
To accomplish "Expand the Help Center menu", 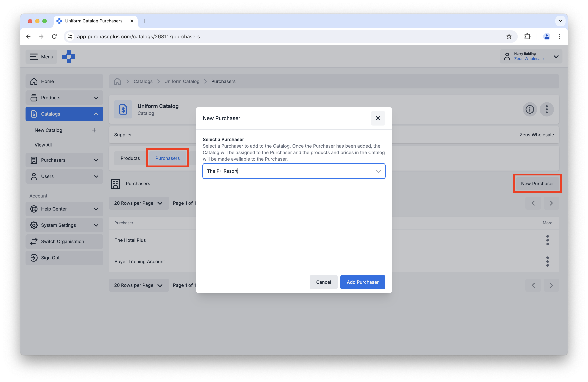I will click(64, 209).
